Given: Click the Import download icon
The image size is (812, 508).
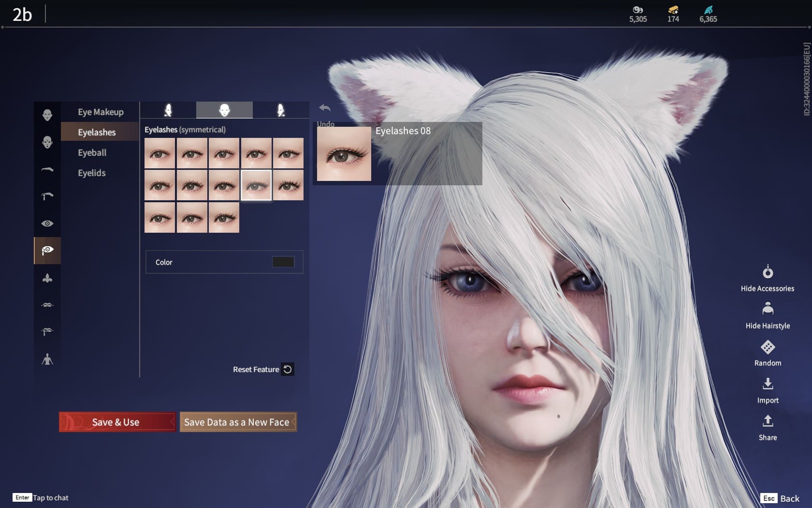Looking at the screenshot, I should tap(768, 384).
